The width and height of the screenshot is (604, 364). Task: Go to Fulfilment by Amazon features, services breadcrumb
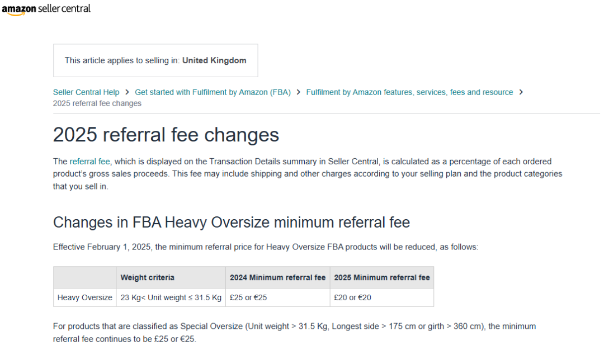pos(409,92)
